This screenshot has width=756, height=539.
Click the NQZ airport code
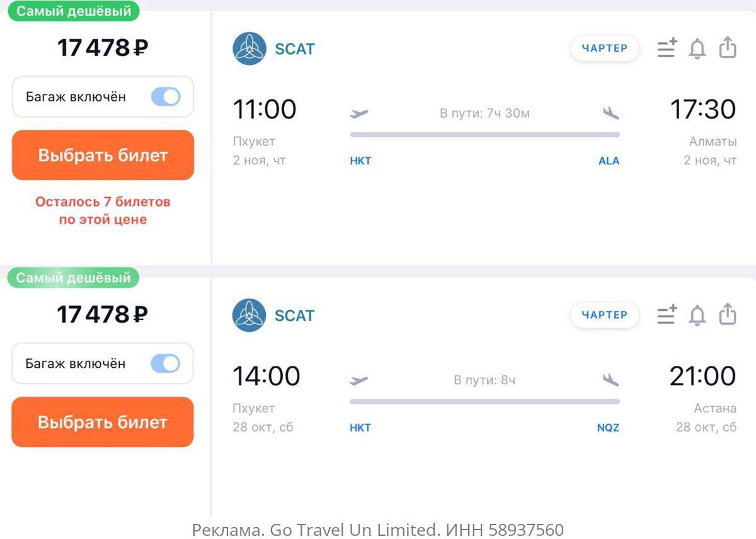pos(608,428)
